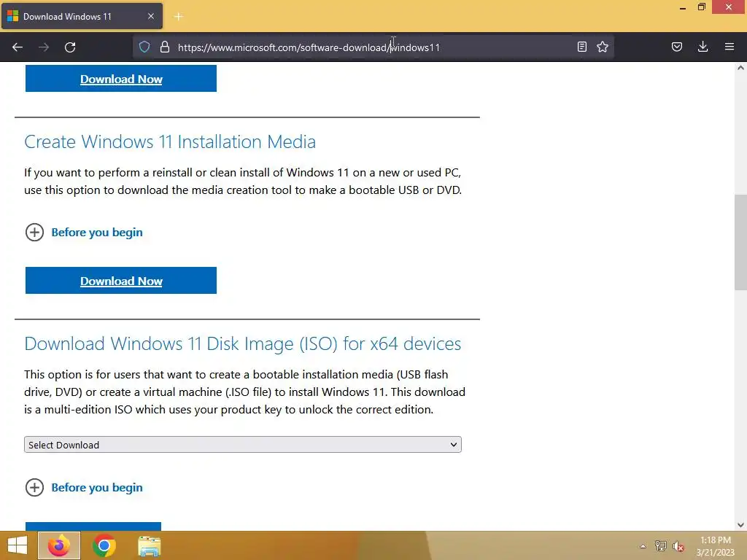Click the page vertical scrollbar thumb

[x=740, y=242]
